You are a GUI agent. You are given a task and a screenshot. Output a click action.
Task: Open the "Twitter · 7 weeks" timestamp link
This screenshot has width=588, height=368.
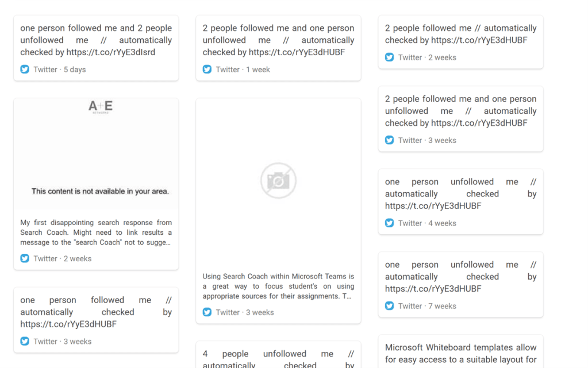[427, 306]
